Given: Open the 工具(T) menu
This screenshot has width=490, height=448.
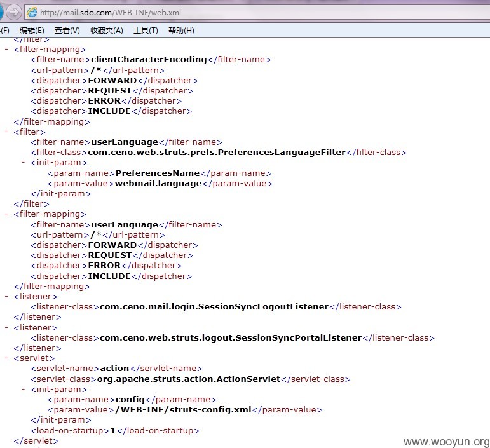Looking at the screenshot, I should (x=146, y=31).
